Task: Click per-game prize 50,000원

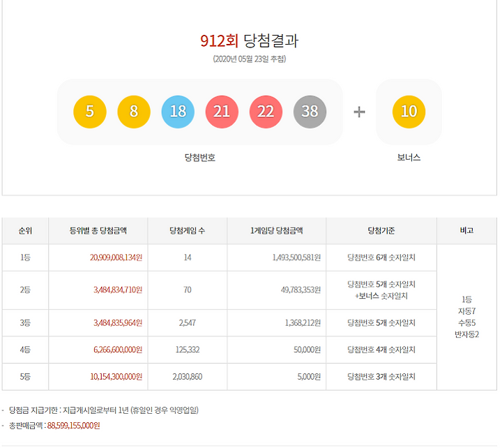Action: pyautogui.click(x=307, y=350)
